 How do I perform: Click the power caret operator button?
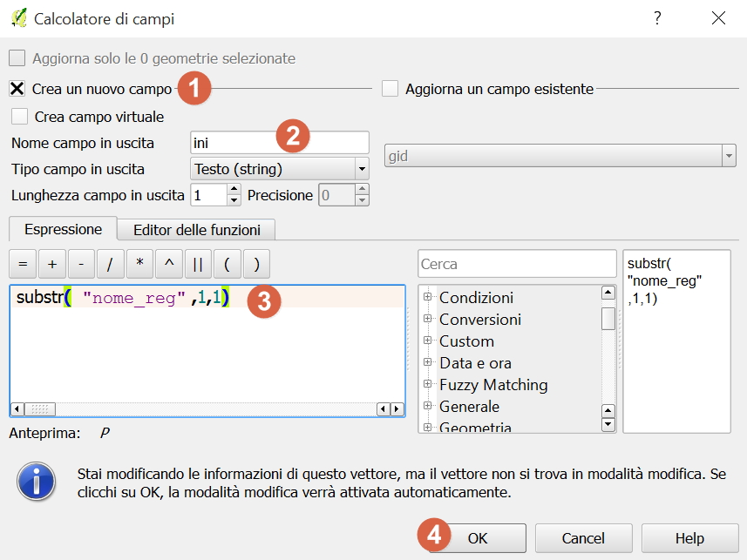click(168, 264)
